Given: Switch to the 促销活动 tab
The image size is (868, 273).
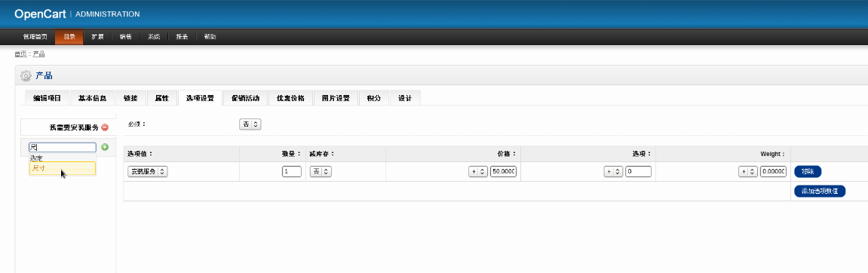Looking at the screenshot, I should click(x=245, y=98).
